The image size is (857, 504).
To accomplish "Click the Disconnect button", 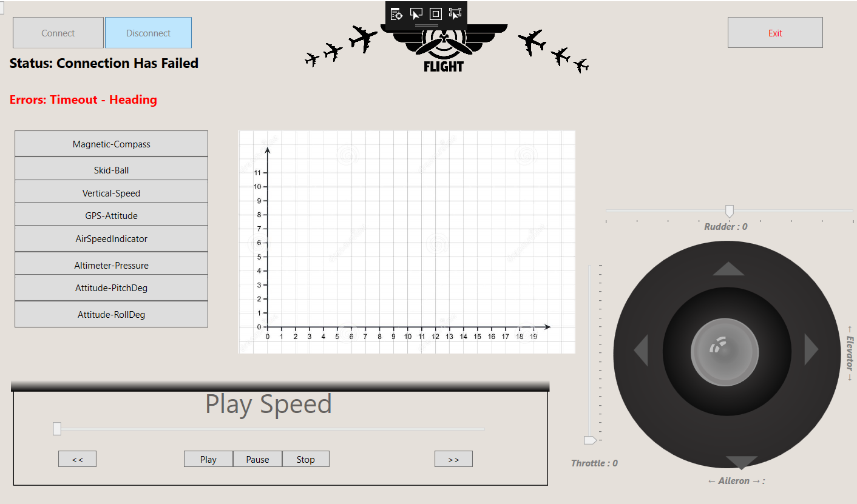I will (148, 32).
